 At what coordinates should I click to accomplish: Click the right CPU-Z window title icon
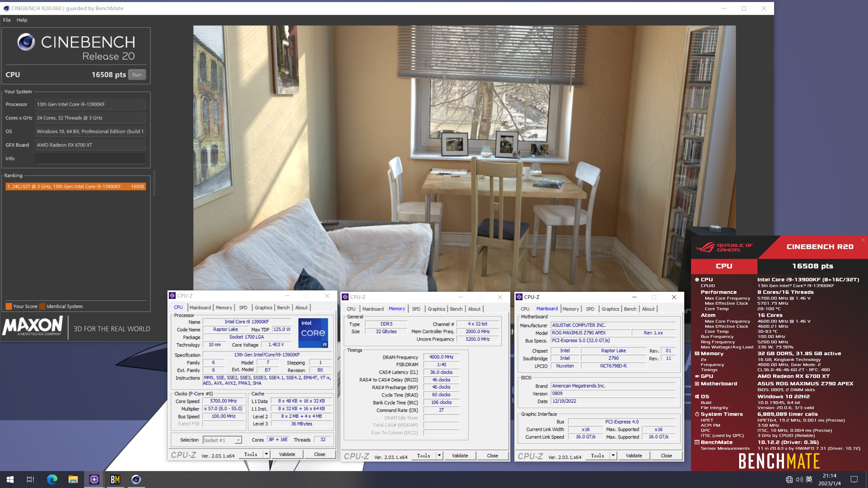click(519, 297)
